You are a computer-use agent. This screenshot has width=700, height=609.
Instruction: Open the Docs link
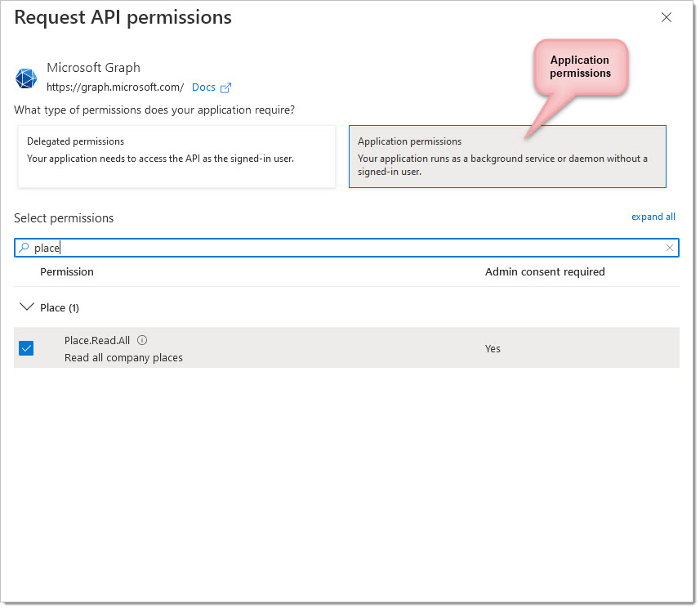point(203,87)
